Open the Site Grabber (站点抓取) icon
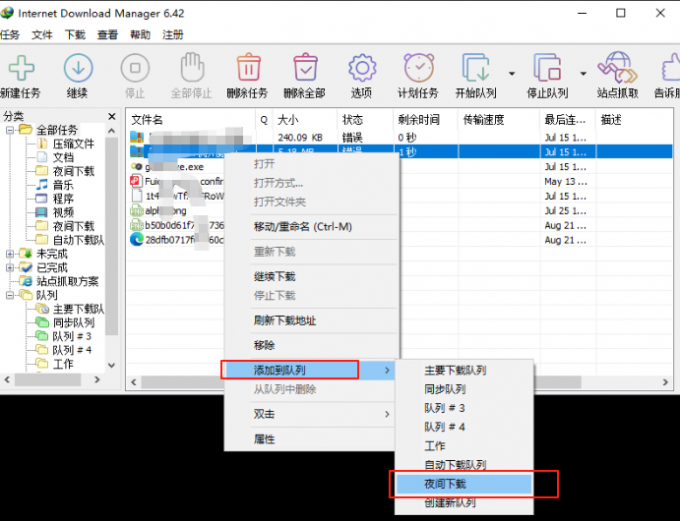680x521 pixels. click(x=618, y=68)
